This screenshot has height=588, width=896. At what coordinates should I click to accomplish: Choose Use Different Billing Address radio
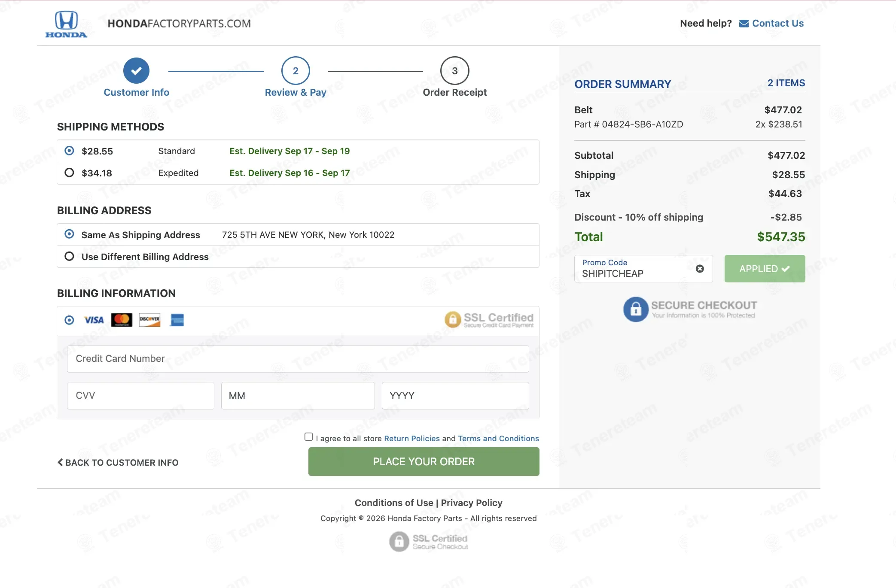(x=69, y=256)
